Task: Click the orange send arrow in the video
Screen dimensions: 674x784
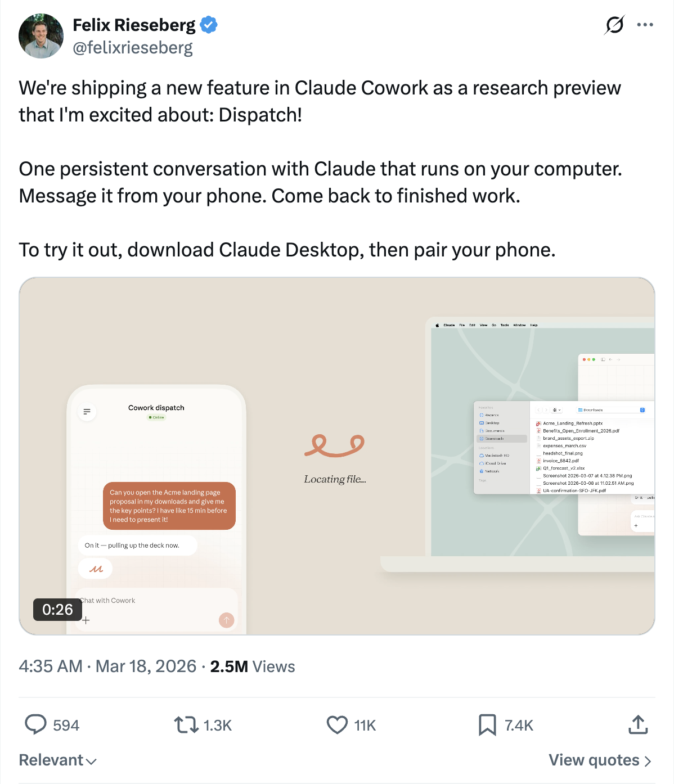Action: point(226,620)
